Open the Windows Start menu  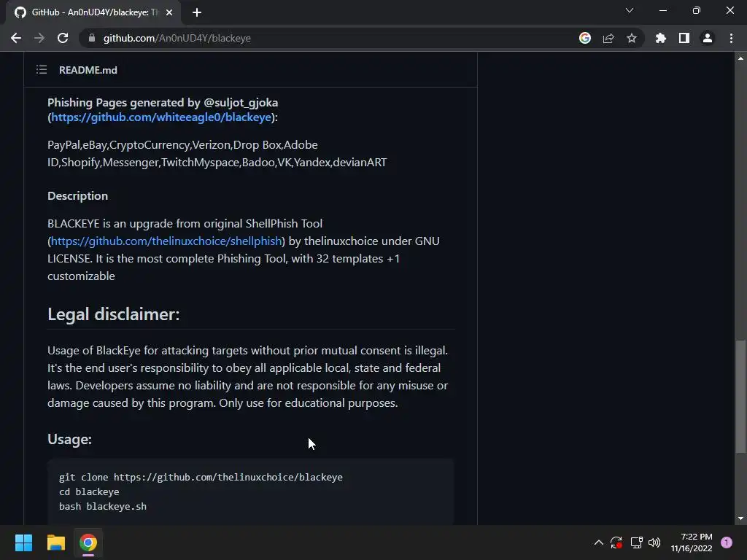[23, 542]
